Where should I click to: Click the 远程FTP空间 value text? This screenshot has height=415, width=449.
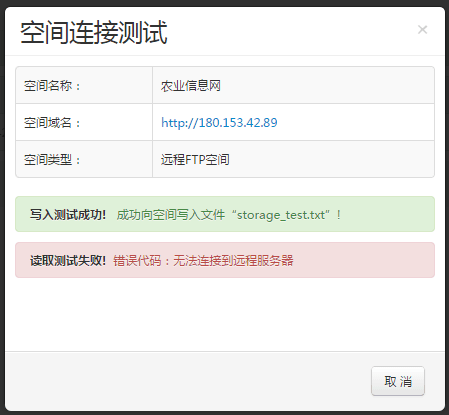pyautogui.click(x=195, y=160)
